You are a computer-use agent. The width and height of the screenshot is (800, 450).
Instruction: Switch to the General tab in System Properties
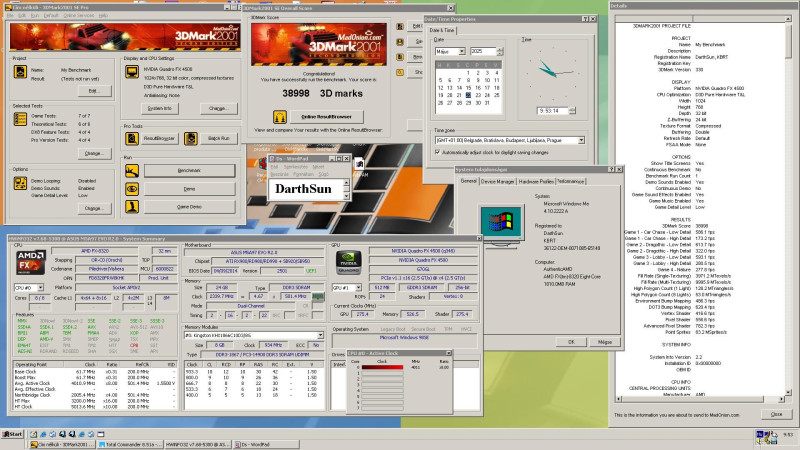[x=468, y=181]
